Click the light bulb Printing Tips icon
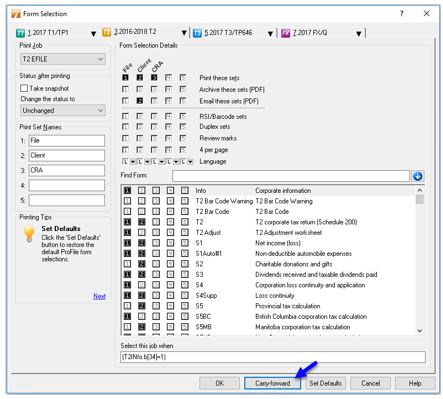The height and width of the screenshot is (399, 443). click(29, 233)
